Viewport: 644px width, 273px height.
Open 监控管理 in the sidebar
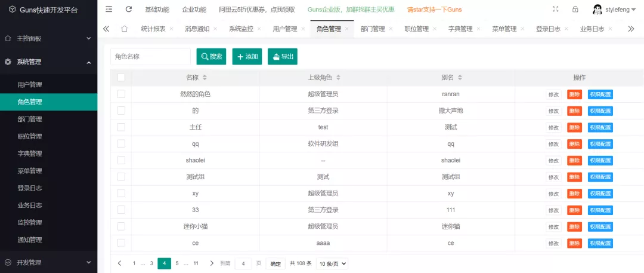click(48, 222)
